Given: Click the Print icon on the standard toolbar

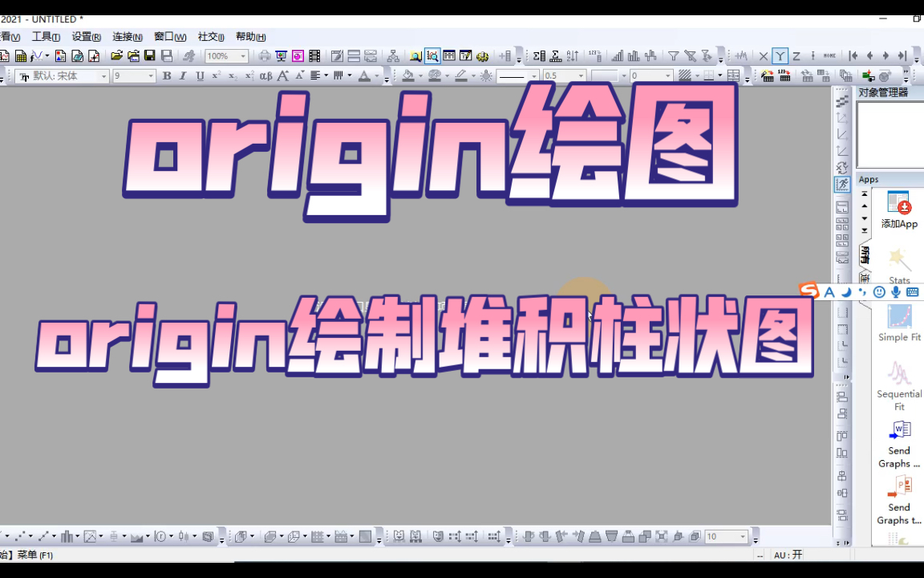Looking at the screenshot, I should pos(263,55).
